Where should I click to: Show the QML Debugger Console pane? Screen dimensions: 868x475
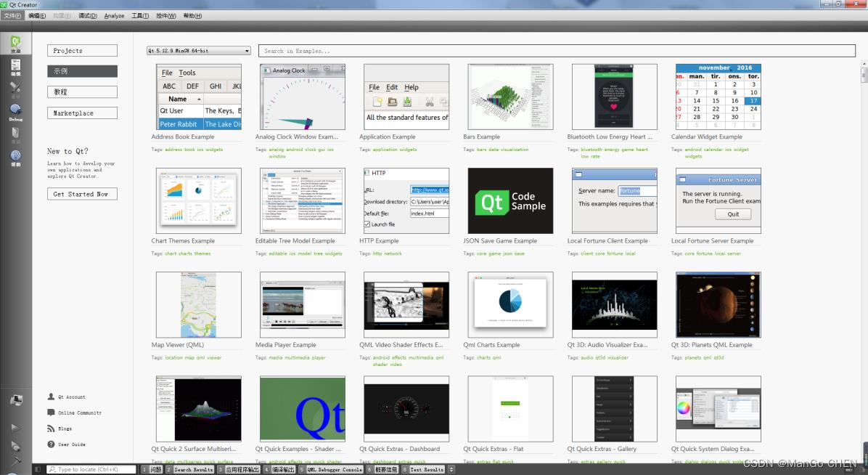coord(330,469)
